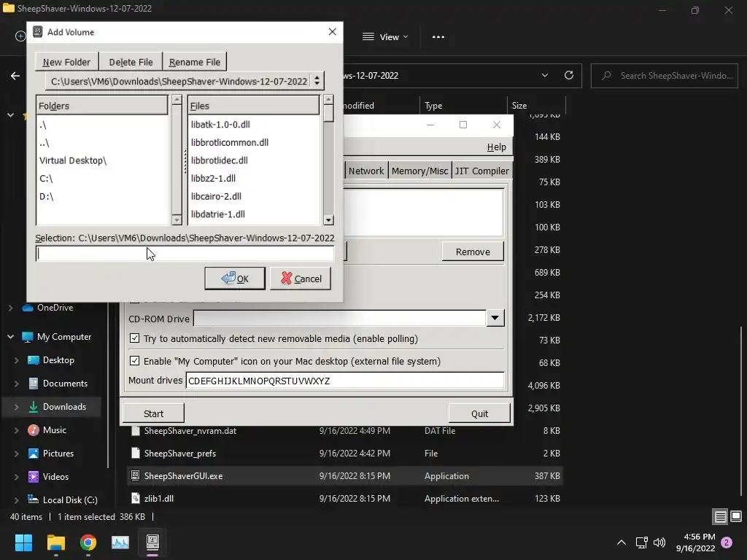Image resolution: width=747 pixels, height=560 pixels.
Task: Select the SheepShaver_prefs file
Action: (345, 454)
